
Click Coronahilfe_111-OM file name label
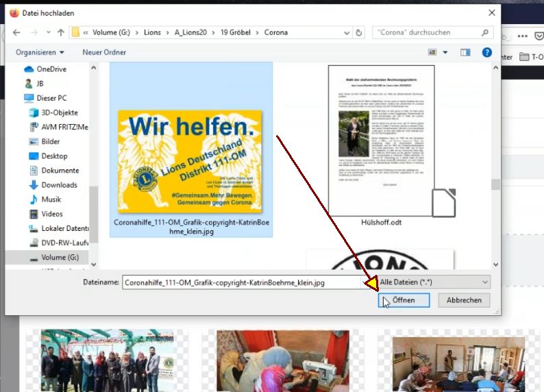pyautogui.click(x=191, y=227)
